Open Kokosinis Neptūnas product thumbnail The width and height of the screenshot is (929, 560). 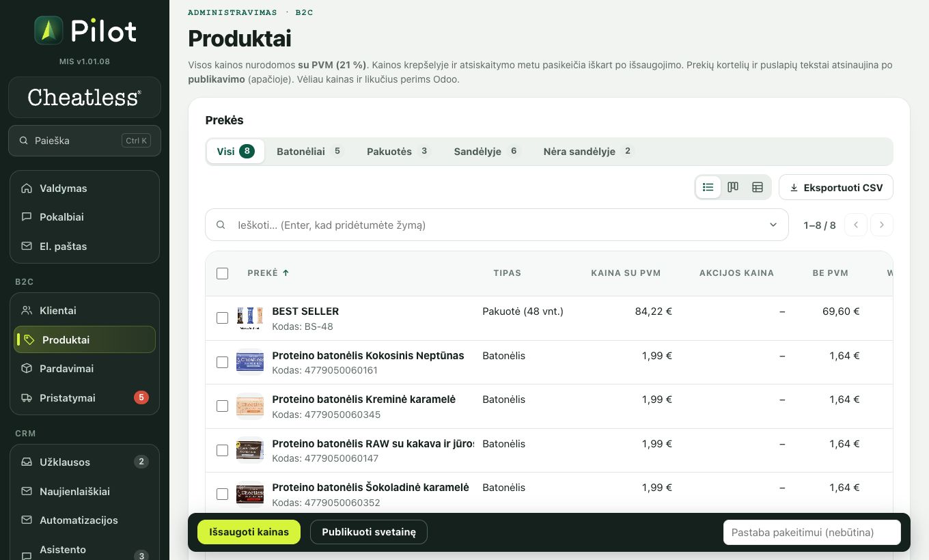pyautogui.click(x=250, y=363)
